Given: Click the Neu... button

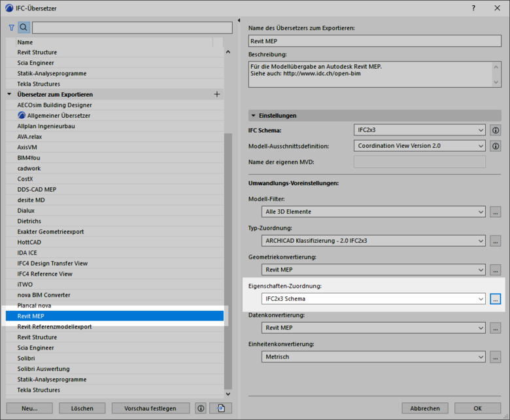Looking at the screenshot, I should [x=29, y=408].
